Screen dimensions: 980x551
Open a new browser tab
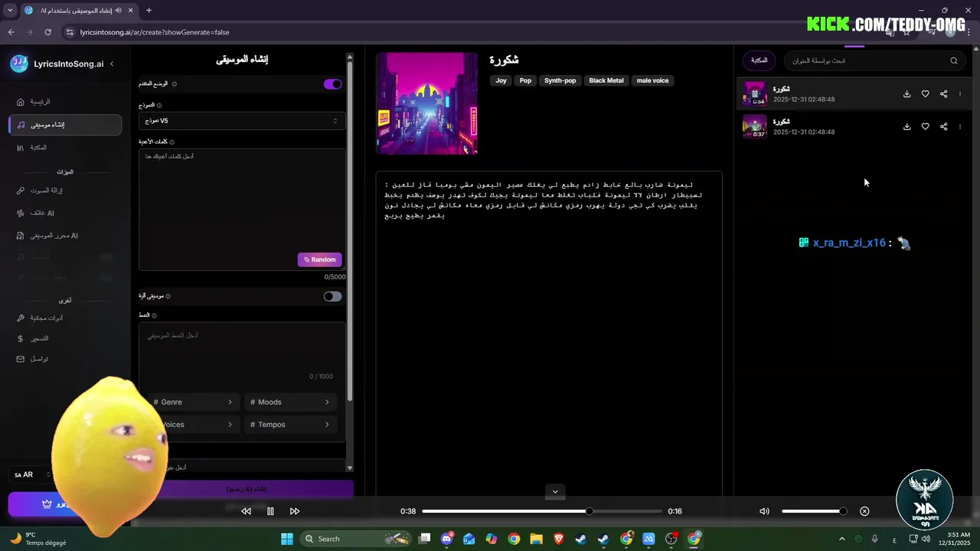149,11
